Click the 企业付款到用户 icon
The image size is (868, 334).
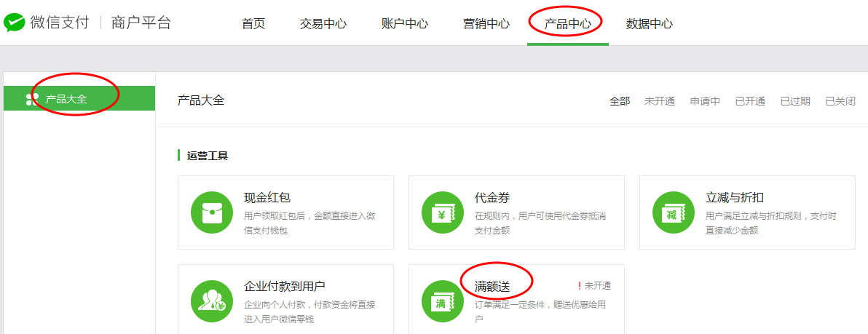(212, 301)
